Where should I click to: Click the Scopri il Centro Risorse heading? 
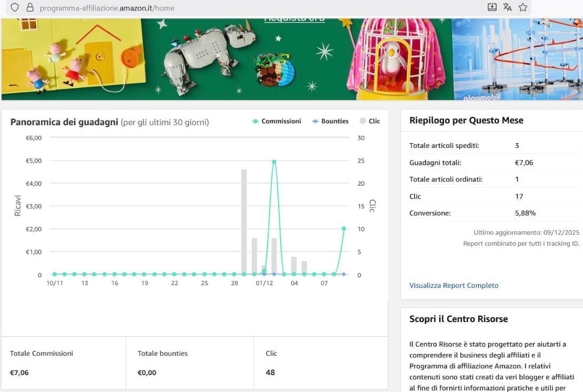coord(458,319)
